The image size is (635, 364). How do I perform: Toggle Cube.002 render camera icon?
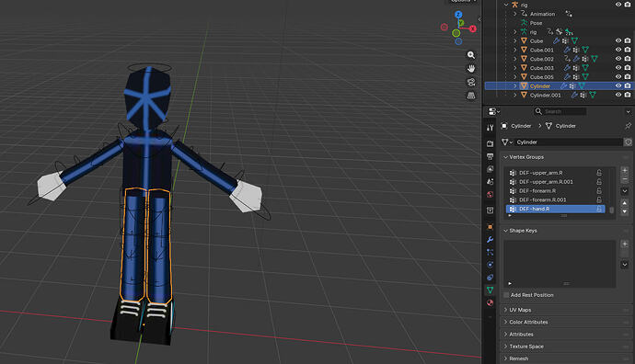coord(628,59)
